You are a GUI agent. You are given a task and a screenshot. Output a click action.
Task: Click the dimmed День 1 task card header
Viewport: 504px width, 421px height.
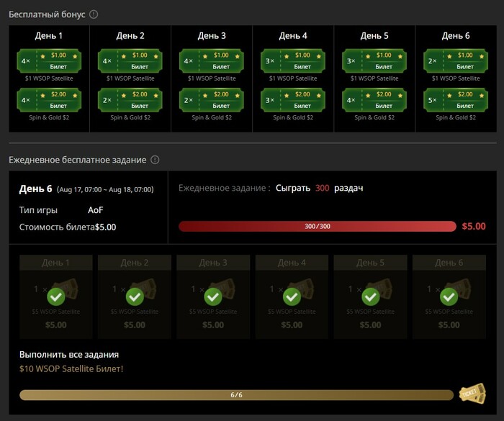[x=56, y=263]
